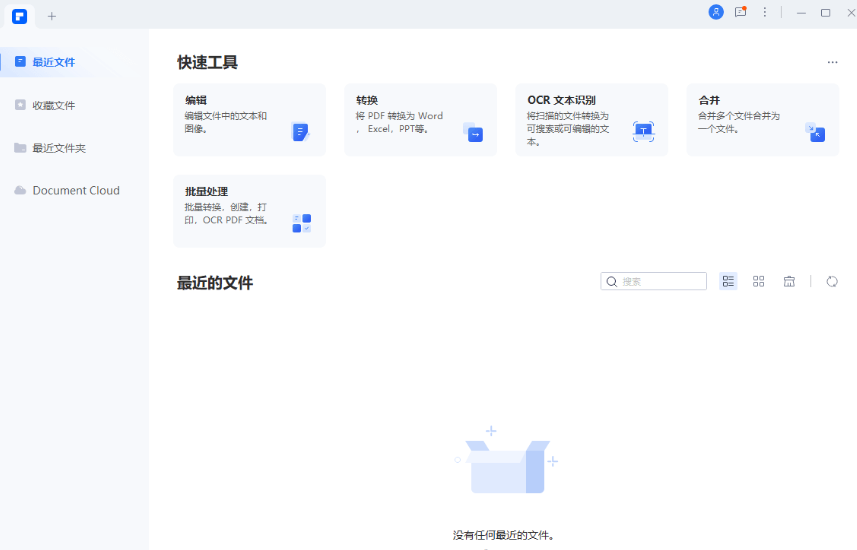Image resolution: width=857 pixels, height=550 pixels.
Task: Open the quick tools more options ellipsis
Action: click(832, 62)
